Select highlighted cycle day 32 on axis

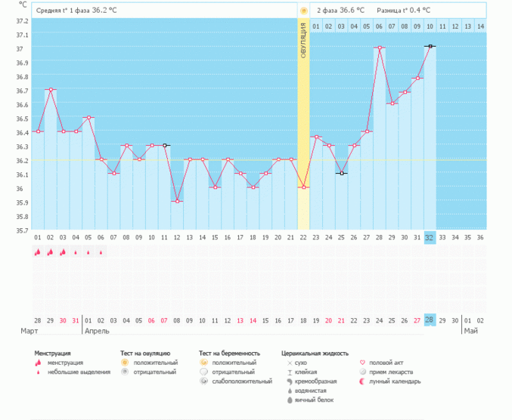pos(430,237)
